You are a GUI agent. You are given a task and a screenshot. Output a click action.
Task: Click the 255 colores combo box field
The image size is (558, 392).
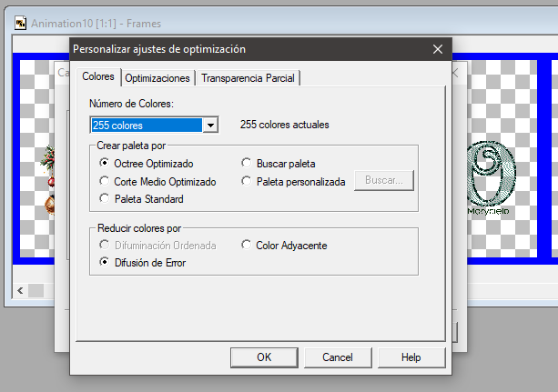(x=146, y=125)
